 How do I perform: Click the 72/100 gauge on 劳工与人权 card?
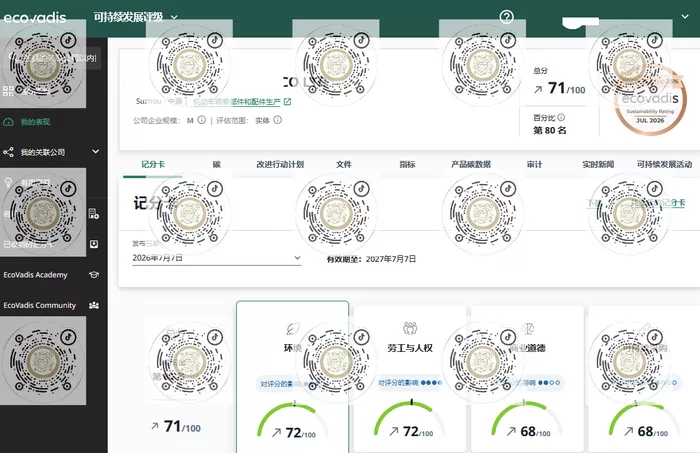pyautogui.click(x=410, y=420)
